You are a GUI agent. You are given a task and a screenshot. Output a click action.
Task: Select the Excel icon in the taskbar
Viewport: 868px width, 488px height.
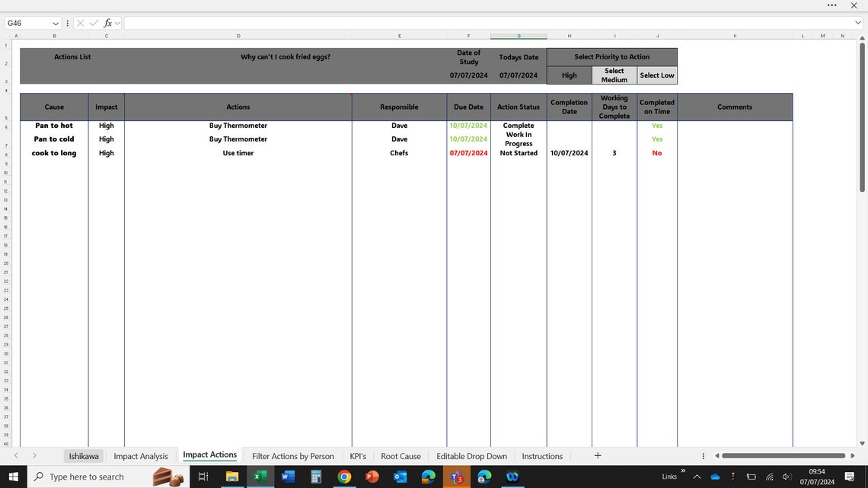tap(260, 477)
